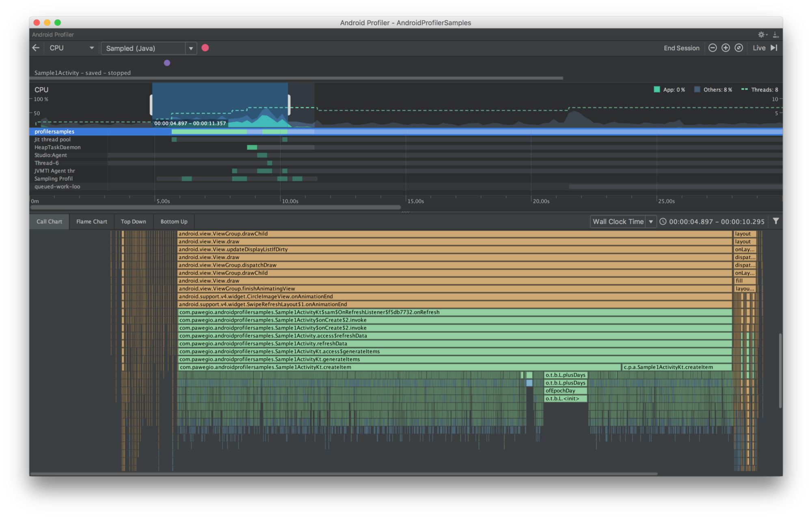Zoom out using the minus magnifier icon
812x518 pixels.
click(713, 48)
